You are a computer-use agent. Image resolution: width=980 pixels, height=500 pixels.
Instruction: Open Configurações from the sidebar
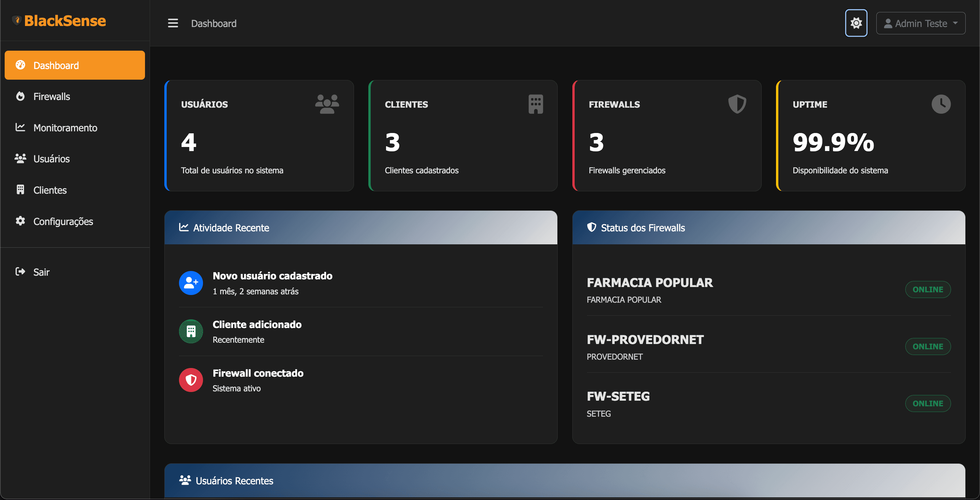pos(63,221)
